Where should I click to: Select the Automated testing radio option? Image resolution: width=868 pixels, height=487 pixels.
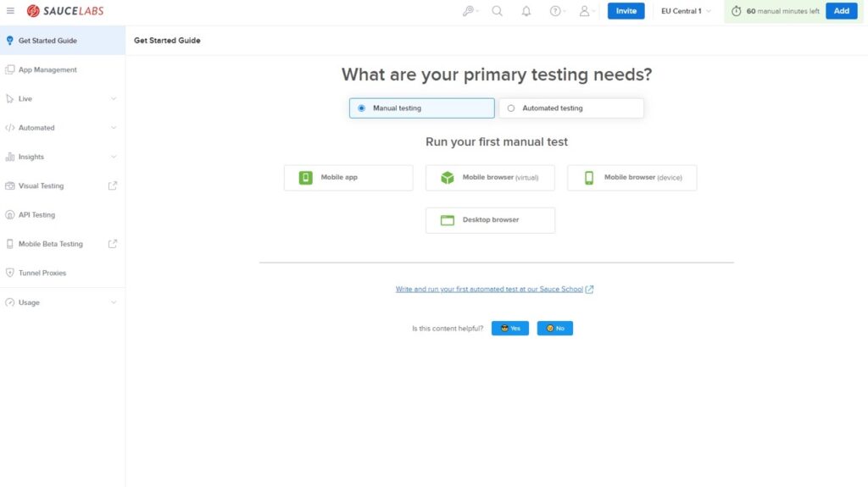571,108
